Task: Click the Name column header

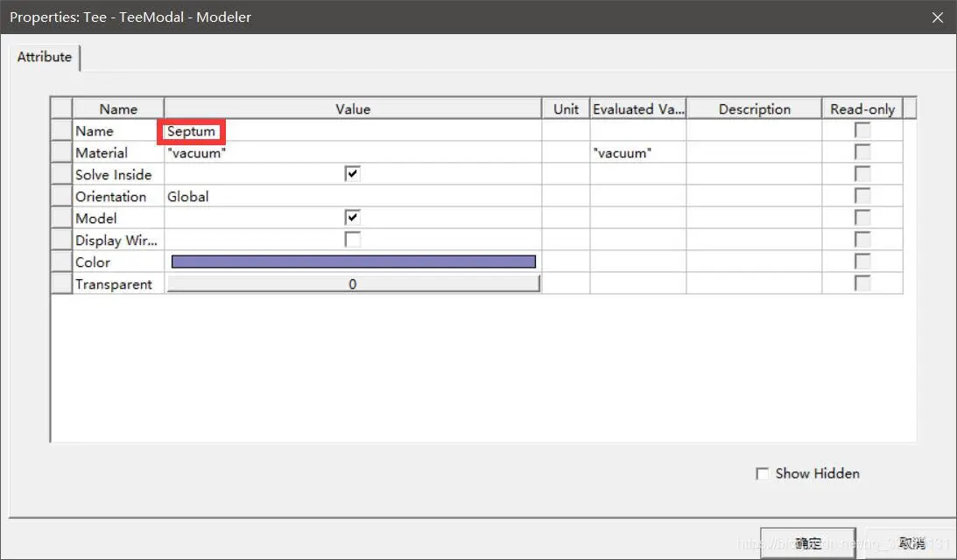Action: [x=118, y=109]
